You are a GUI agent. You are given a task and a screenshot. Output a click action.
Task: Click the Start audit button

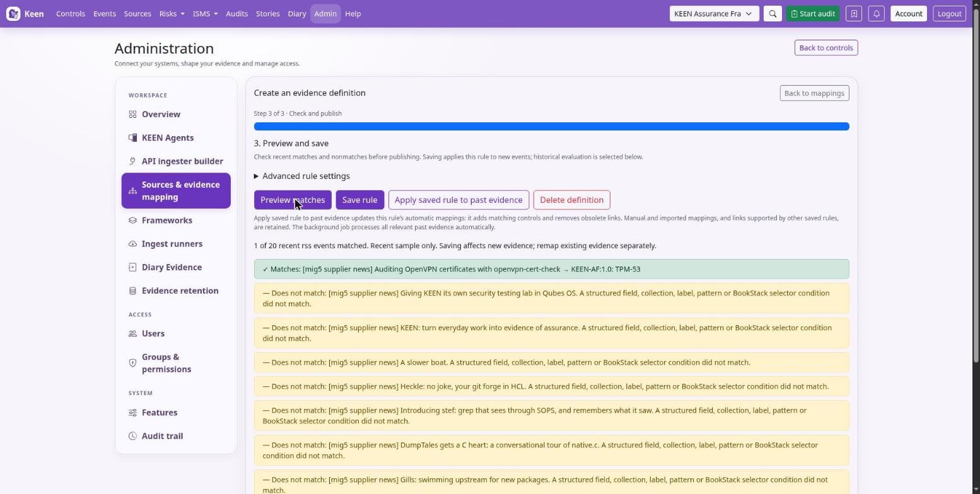[812, 14]
